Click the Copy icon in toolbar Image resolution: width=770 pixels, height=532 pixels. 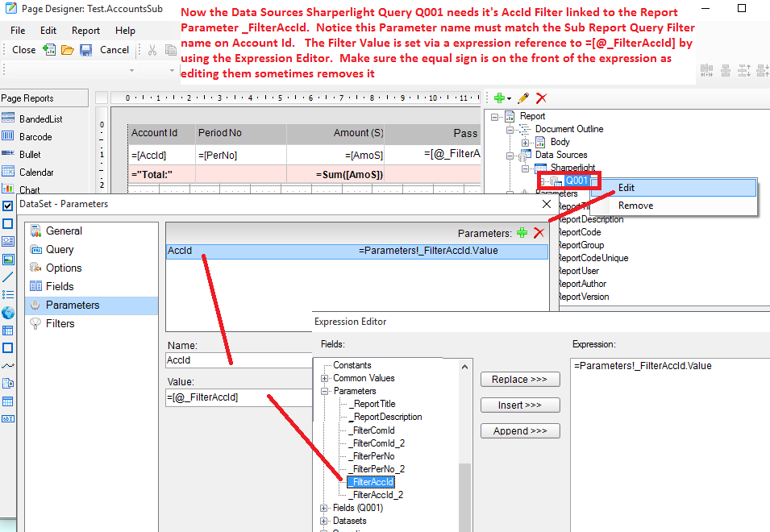(x=170, y=49)
